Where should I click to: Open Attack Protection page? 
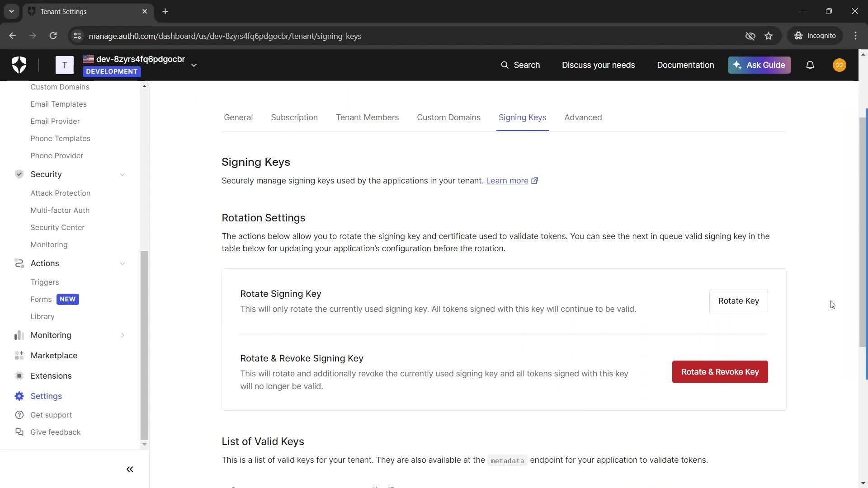click(x=60, y=193)
